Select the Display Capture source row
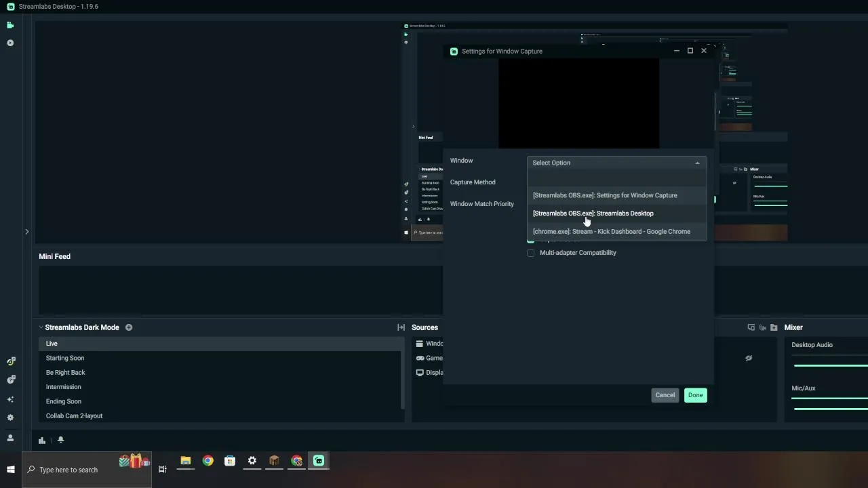The image size is (868, 488). tap(429, 372)
